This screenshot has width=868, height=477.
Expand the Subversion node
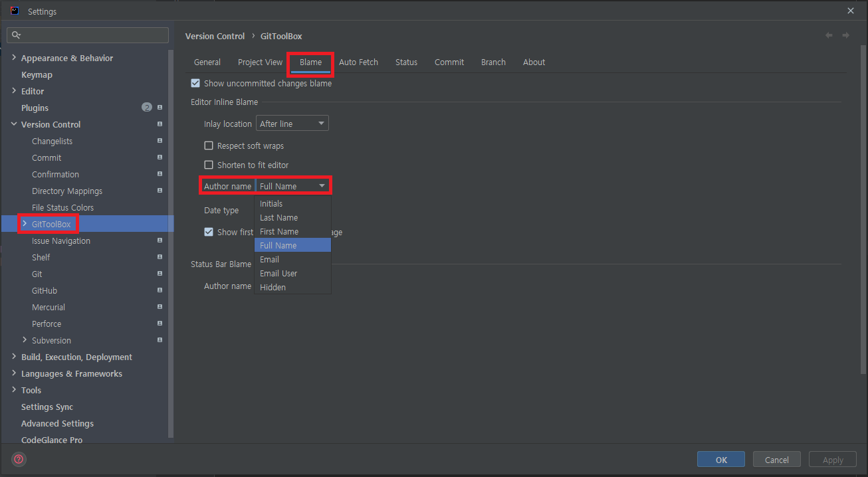[x=25, y=340]
